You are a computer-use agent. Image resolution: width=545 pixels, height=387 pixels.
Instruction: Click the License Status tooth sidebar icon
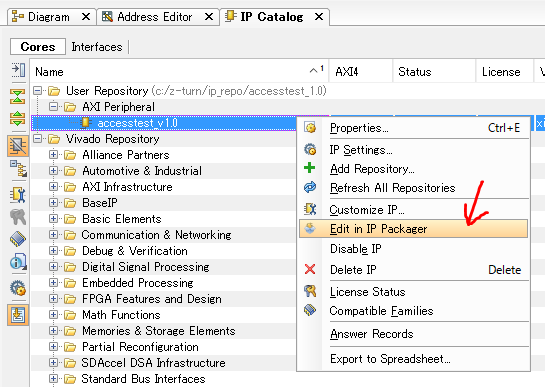point(17,217)
